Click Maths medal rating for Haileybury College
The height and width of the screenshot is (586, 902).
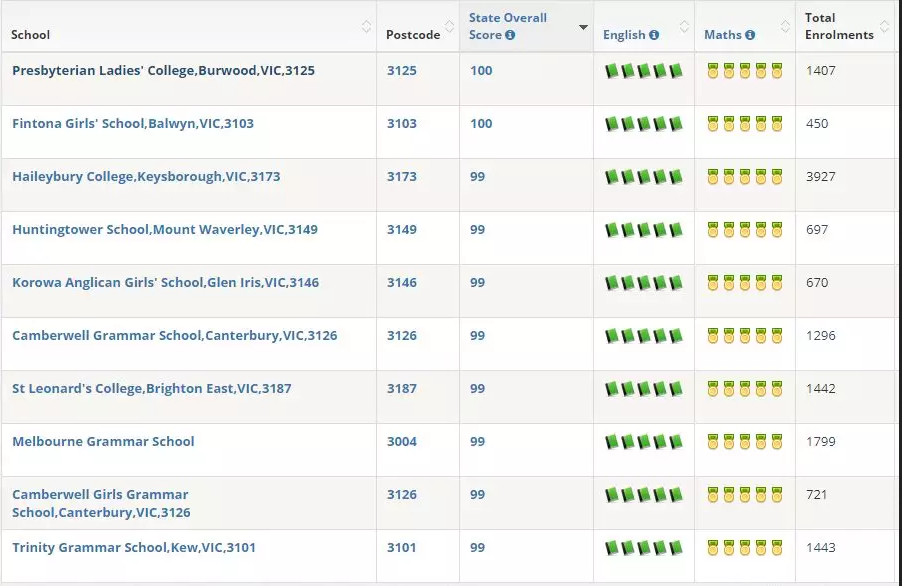(745, 177)
